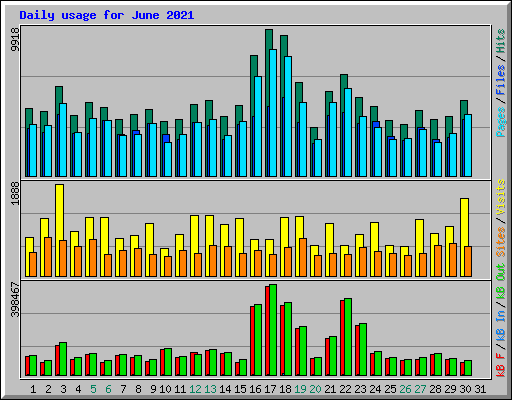Image resolution: width=512 pixels, height=400 pixels.
Task: Select day label 28 on the x-axis
Action: pyautogui.click(x=435, y=389)
